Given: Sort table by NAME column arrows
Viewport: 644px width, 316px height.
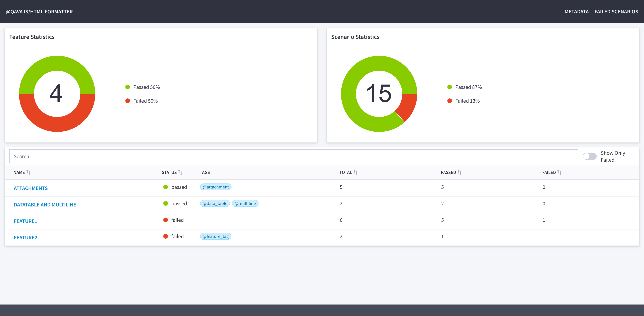Looking at the screenshot, I should click(x=28, y=172).
